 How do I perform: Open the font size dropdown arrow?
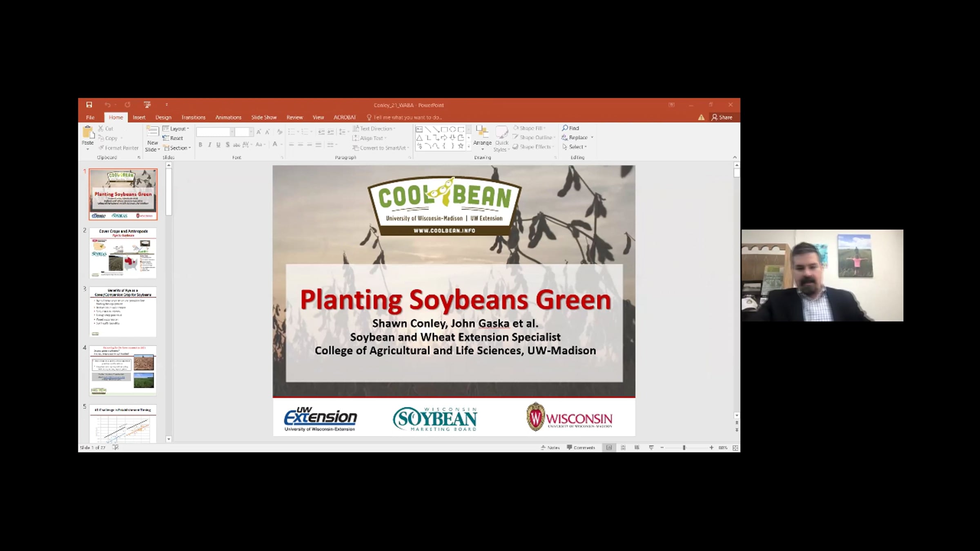(251, 132)
